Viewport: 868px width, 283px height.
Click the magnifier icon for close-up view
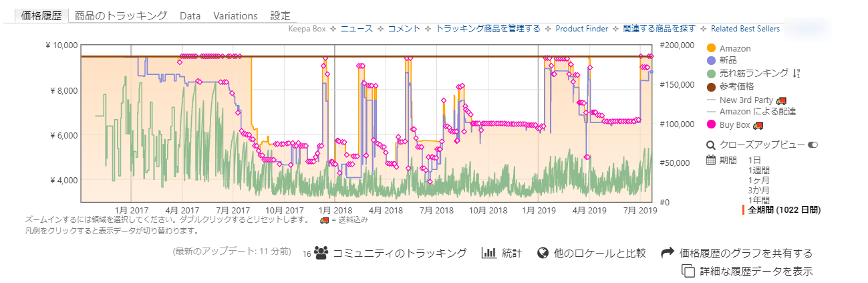coord(711,145)
